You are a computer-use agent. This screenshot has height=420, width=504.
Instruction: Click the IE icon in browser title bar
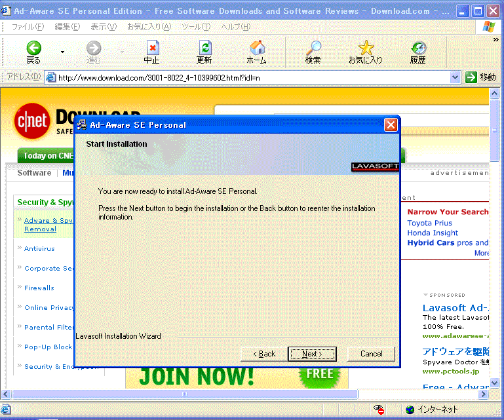pos(5,10)
